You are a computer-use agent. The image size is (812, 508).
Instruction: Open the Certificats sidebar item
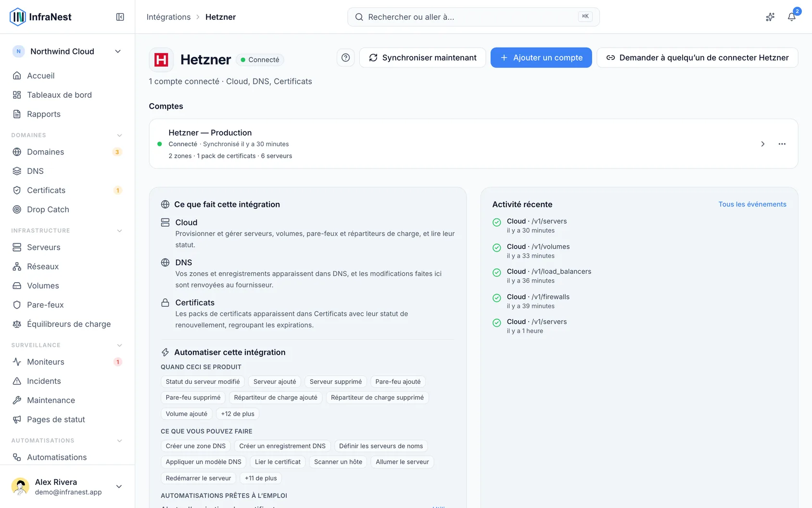point(67,190)
